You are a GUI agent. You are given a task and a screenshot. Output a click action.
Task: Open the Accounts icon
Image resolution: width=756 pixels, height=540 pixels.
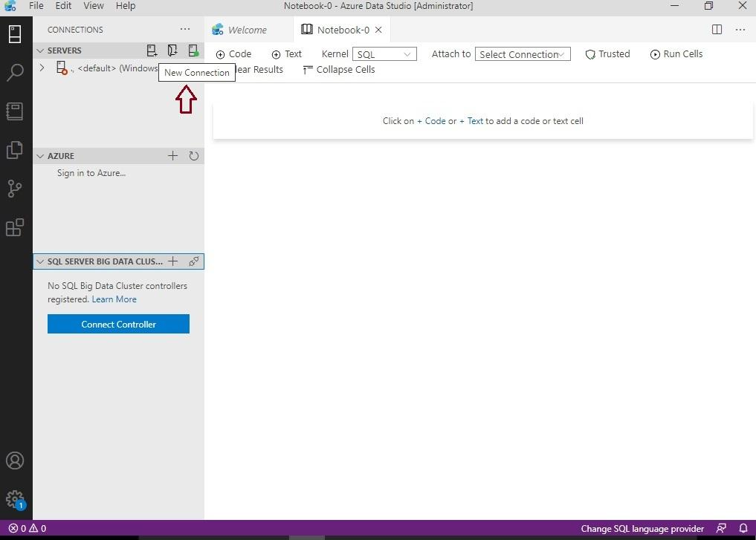pyautogui.click(x=15, y=461)
